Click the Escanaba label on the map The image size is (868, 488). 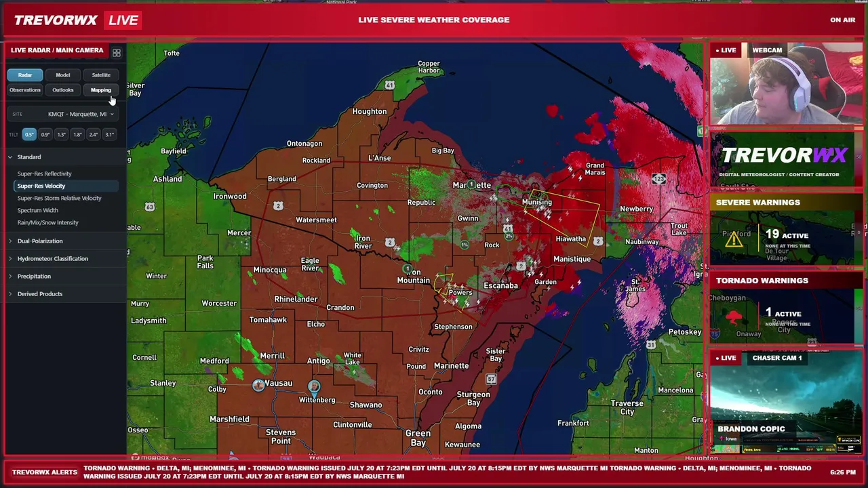coord(500,285)
